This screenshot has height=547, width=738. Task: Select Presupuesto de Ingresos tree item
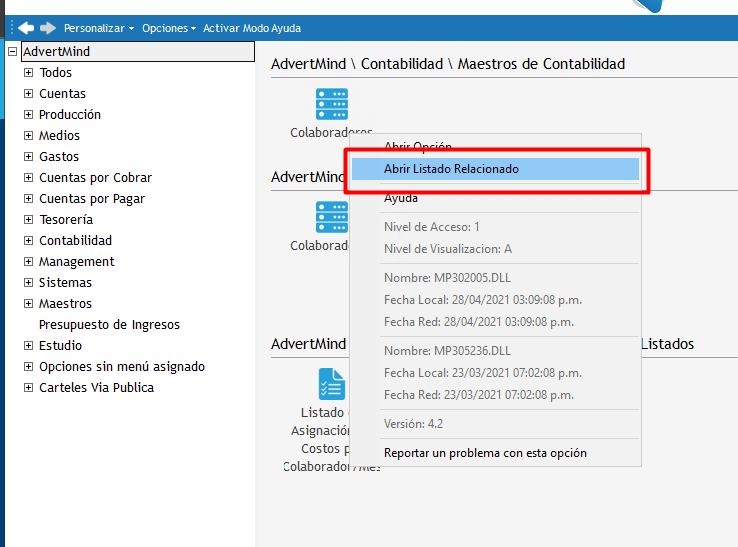tap(109, 325)
